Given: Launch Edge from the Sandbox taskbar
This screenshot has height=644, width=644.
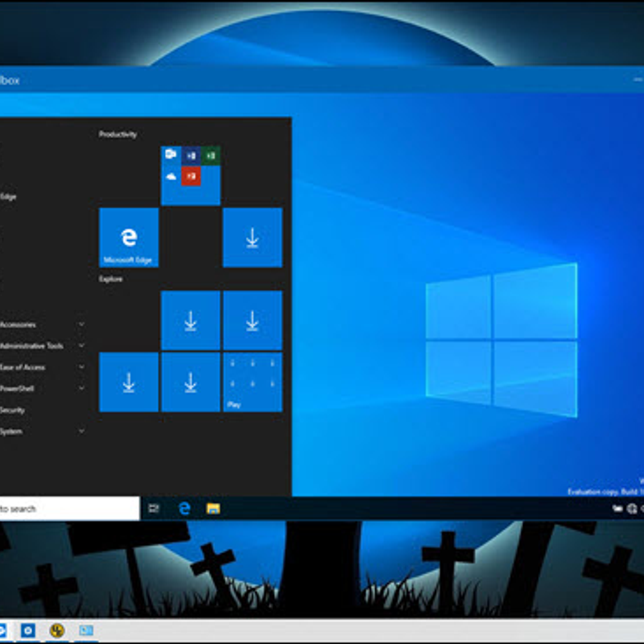Looking at the screenshot, I should click(184, 508).
